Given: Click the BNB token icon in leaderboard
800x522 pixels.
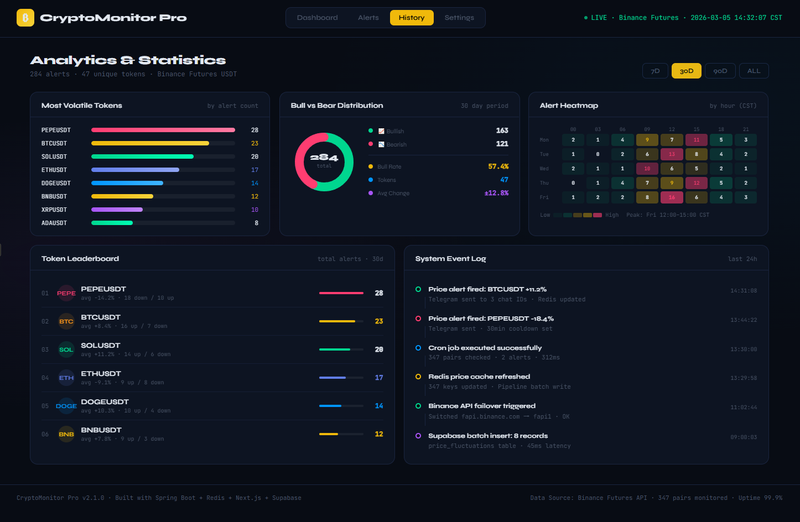Looking at the screenshot, I should pos(66,434).
